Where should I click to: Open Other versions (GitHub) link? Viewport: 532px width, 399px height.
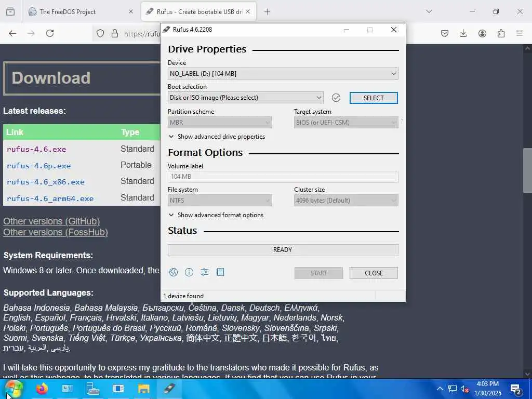[51, 221]
